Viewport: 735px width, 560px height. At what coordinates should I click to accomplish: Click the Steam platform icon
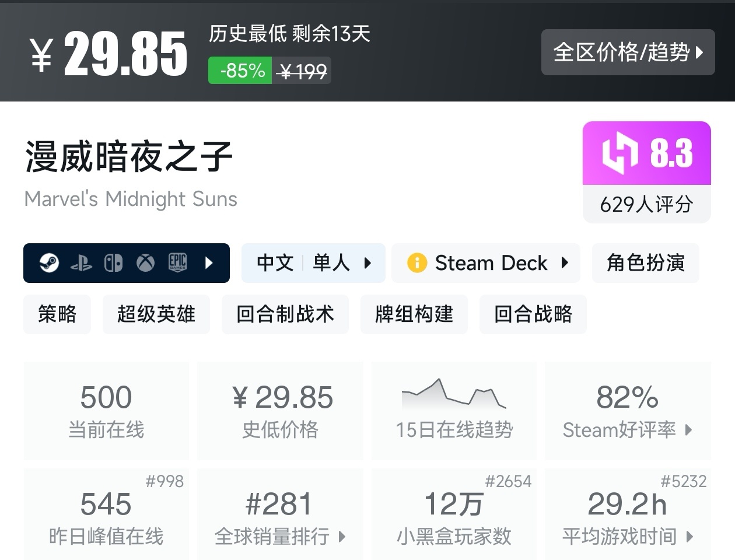(x=49, y=263)
